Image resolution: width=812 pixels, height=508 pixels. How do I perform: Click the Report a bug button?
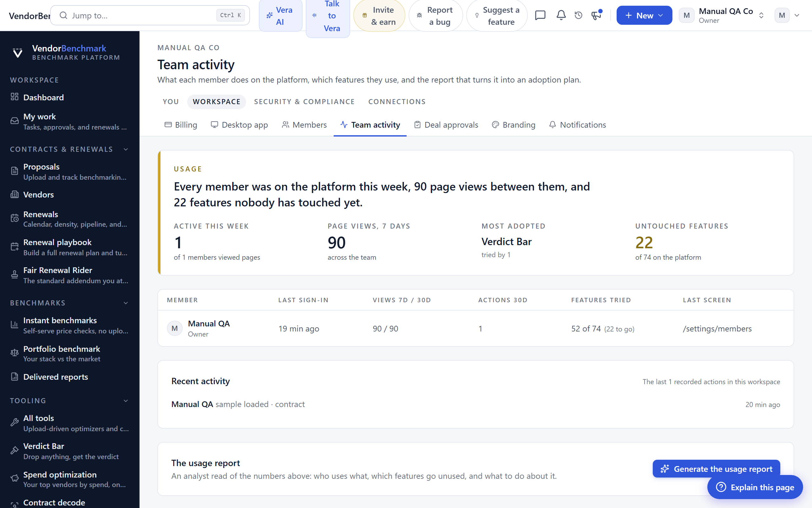(435, 16)
